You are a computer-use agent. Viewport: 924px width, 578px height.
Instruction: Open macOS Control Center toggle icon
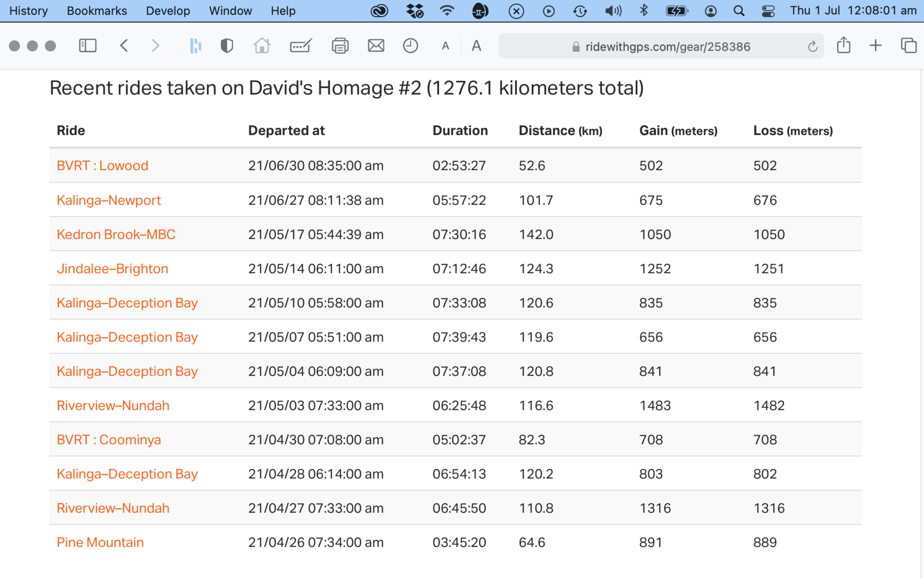768,11
